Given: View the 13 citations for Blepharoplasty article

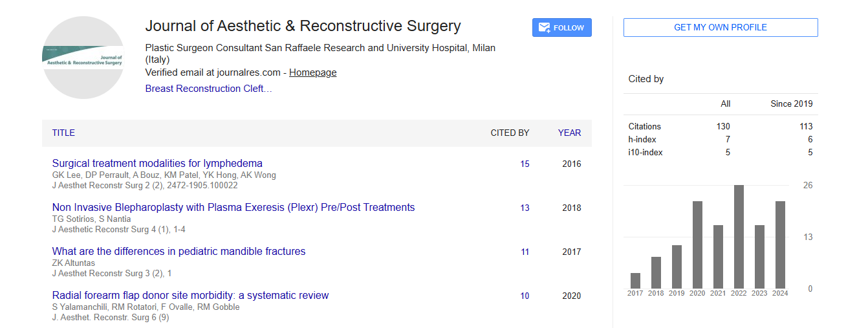Looking at the screenshot, I should pos(525,208).
